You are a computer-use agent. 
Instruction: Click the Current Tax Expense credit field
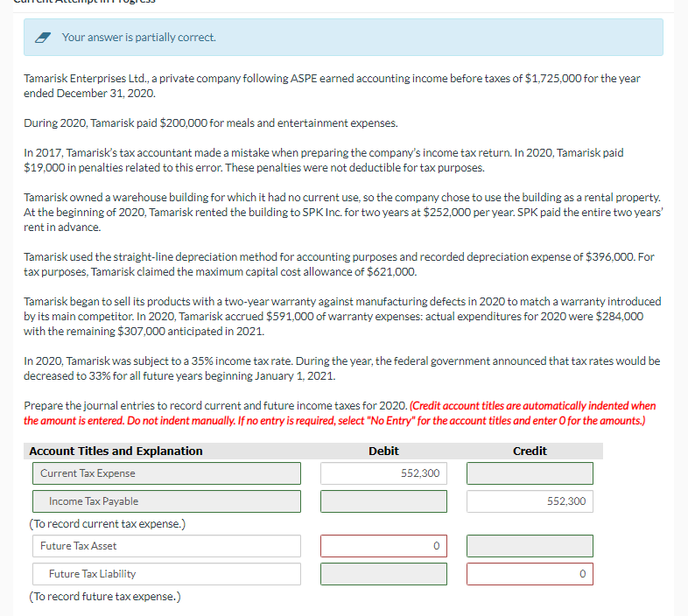pos(530,473)
